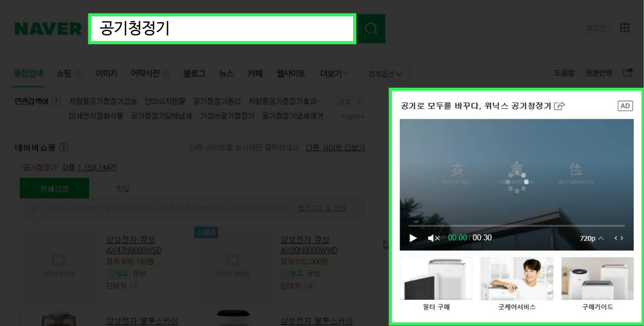
Task: Click the 도움말 link
Action: point(564,73)
